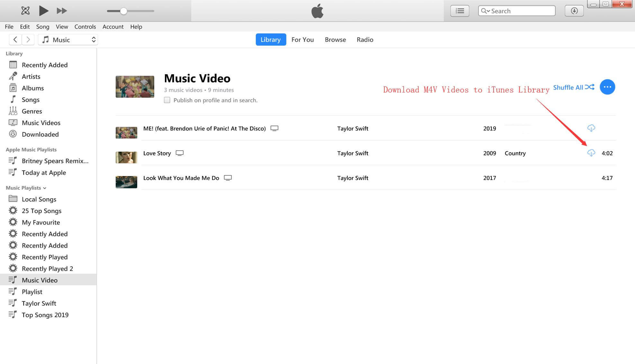Click the download icon for Love Story
The width and height of the screenshot is (635, 364).
click(x=591, y=153)
